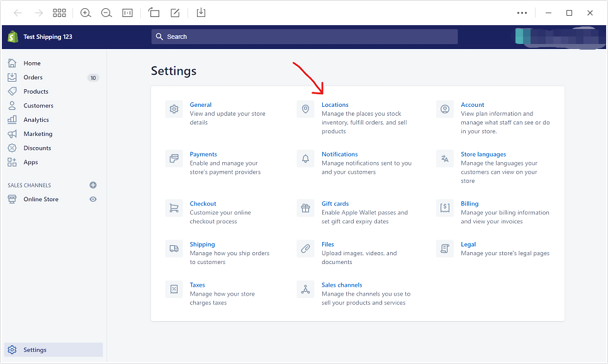Click the search magnifier icon

pos(159,36)
